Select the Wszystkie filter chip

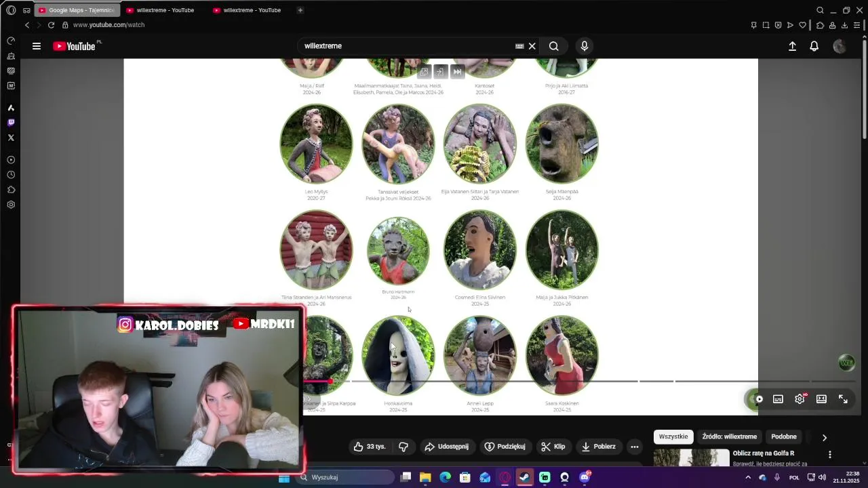pos(673,436)
